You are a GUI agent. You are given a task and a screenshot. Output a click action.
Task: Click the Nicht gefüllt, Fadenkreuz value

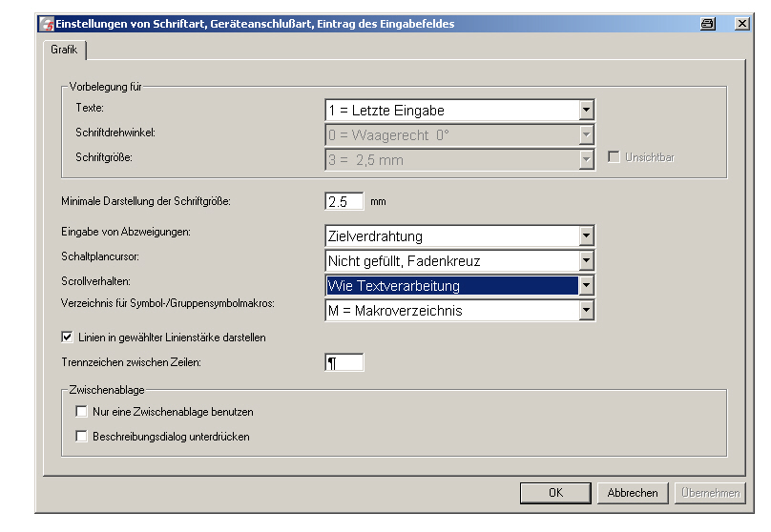point(405,261)
